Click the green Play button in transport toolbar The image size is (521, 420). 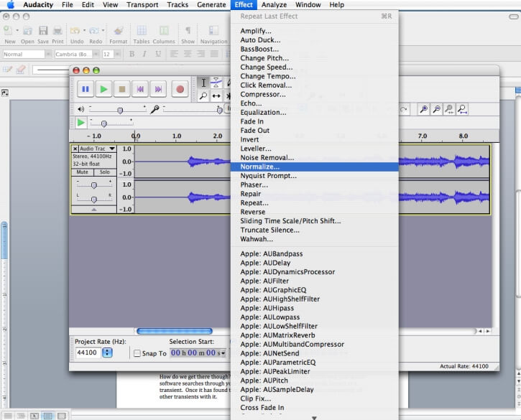pos(103,89)
